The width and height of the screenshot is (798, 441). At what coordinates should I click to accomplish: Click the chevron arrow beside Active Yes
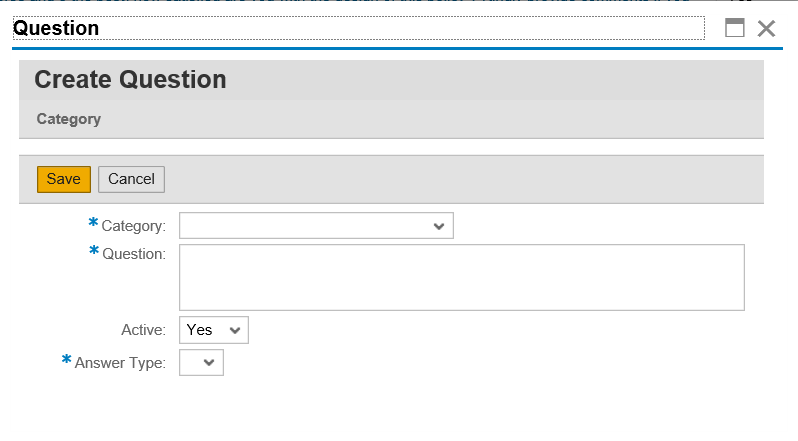point(235,330)
